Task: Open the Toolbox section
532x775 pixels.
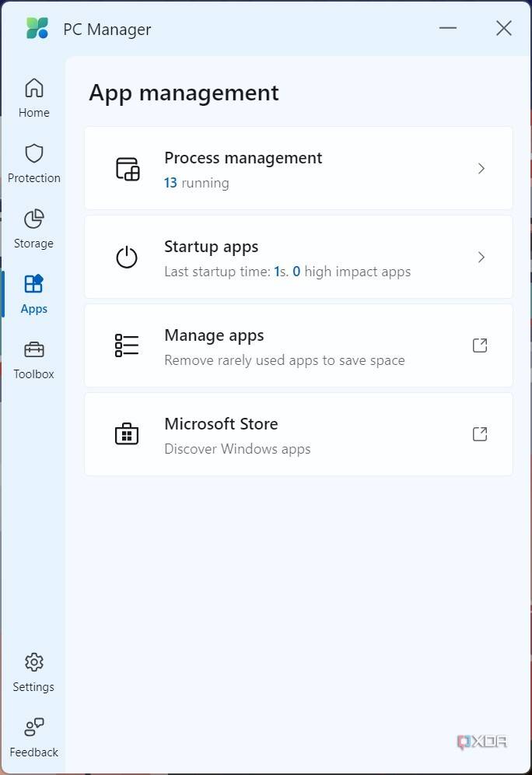Action: [33, 359]
